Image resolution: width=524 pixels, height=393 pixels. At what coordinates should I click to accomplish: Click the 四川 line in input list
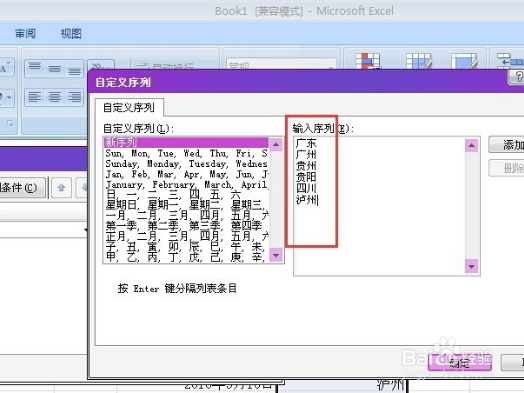click(306, 188)
